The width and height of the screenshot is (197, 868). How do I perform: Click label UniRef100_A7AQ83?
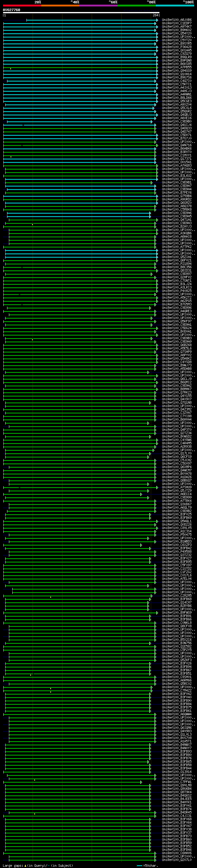[x=177, y=165]
